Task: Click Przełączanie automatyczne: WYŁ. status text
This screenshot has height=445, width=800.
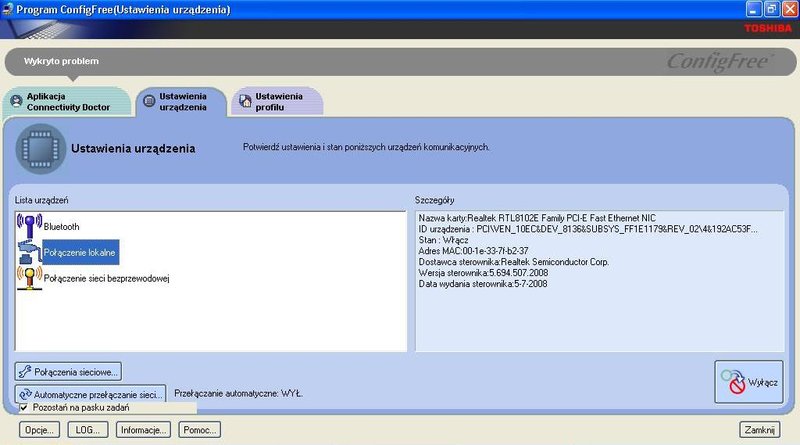Action: click(238, 394)
